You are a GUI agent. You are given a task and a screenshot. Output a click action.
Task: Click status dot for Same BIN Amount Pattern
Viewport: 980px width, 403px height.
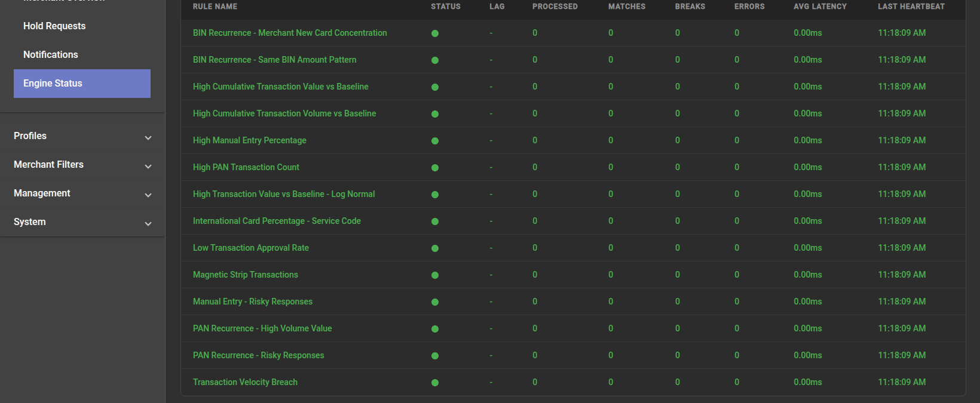pos(435,60)
